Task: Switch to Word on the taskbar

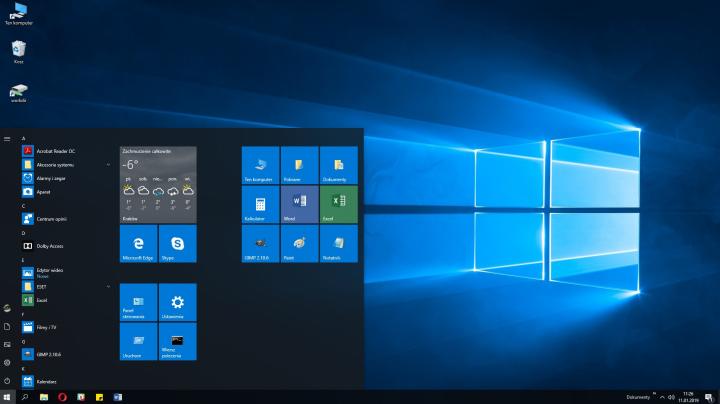Action: [x=118, y=397]
